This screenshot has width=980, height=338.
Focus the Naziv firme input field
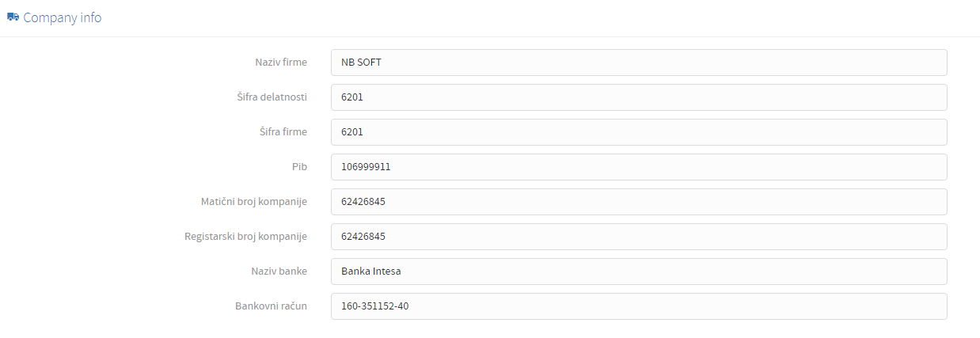pos(639,63)
